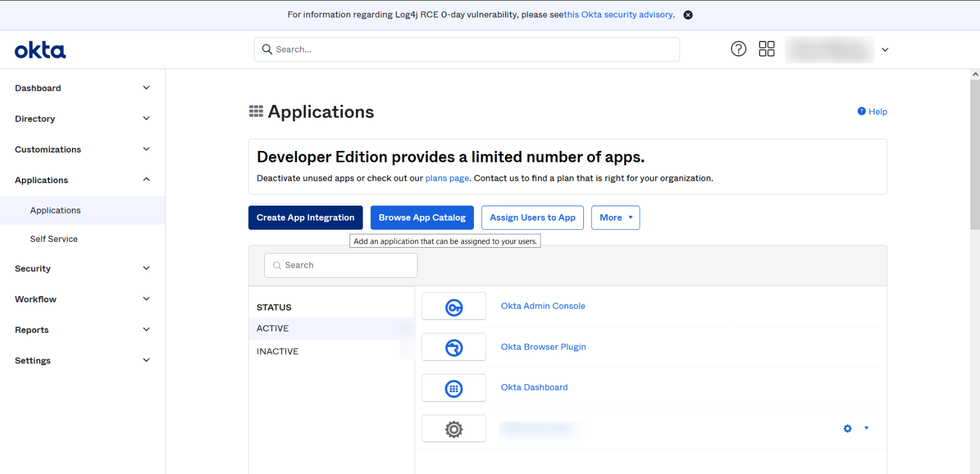Open the More dropdown button

615,218
